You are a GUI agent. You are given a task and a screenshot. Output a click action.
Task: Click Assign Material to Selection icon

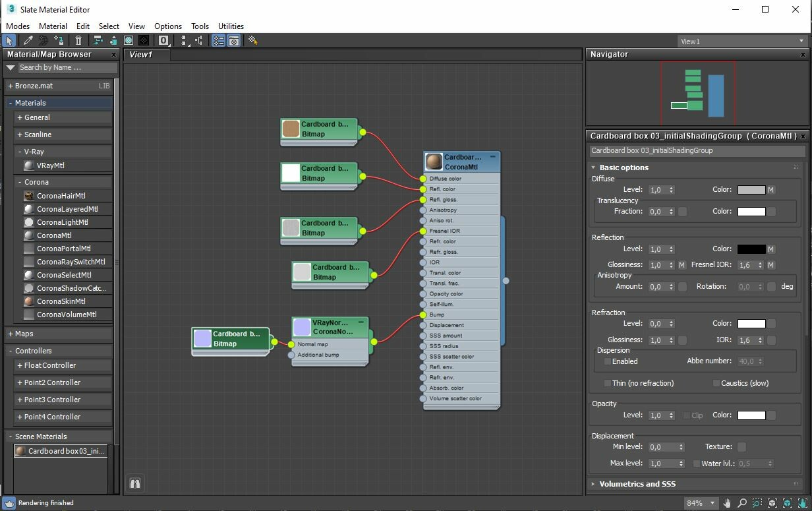[59, 41]
